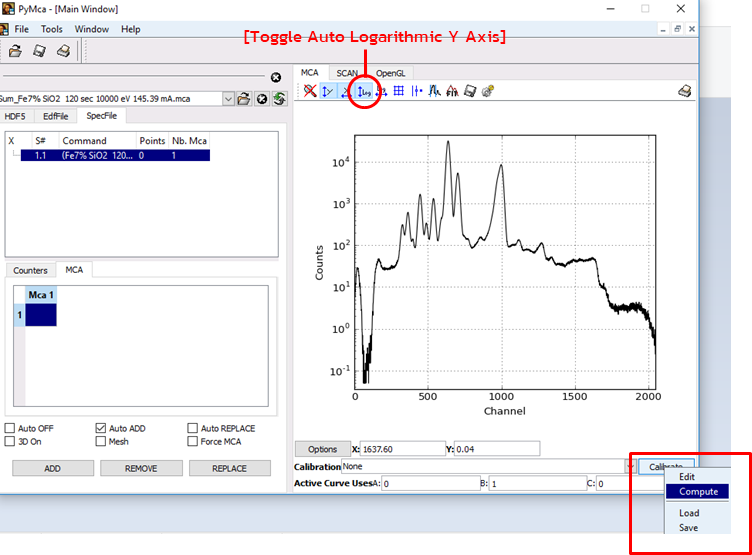Close the source selector panel with X icon
752x555 pixels.
(x=276, y=77)
